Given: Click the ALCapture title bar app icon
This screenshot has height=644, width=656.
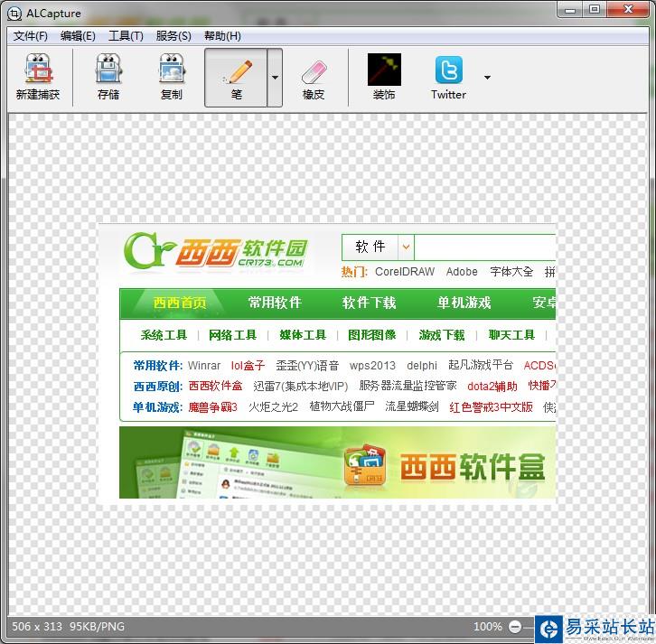Looking at the screenshot, I should point(14,14).
